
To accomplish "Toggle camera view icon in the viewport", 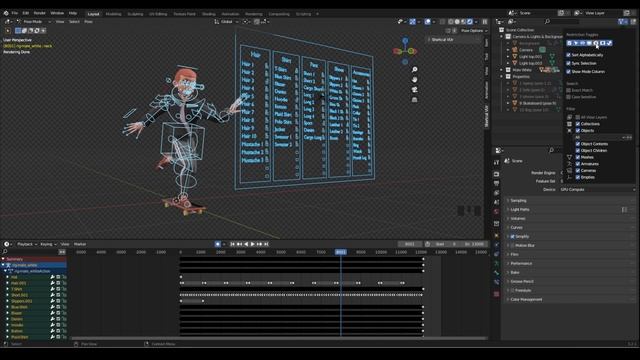I will (x=414, y=89).
